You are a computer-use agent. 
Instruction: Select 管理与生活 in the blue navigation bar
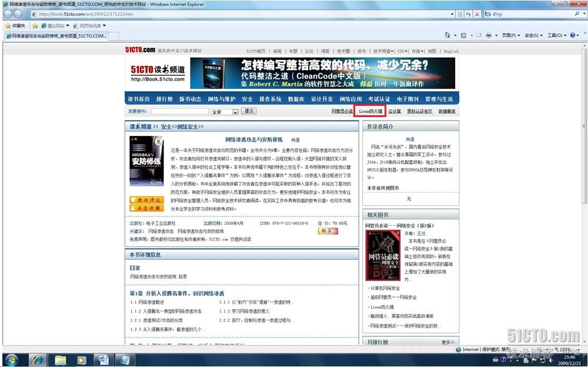tap(439, 99)
